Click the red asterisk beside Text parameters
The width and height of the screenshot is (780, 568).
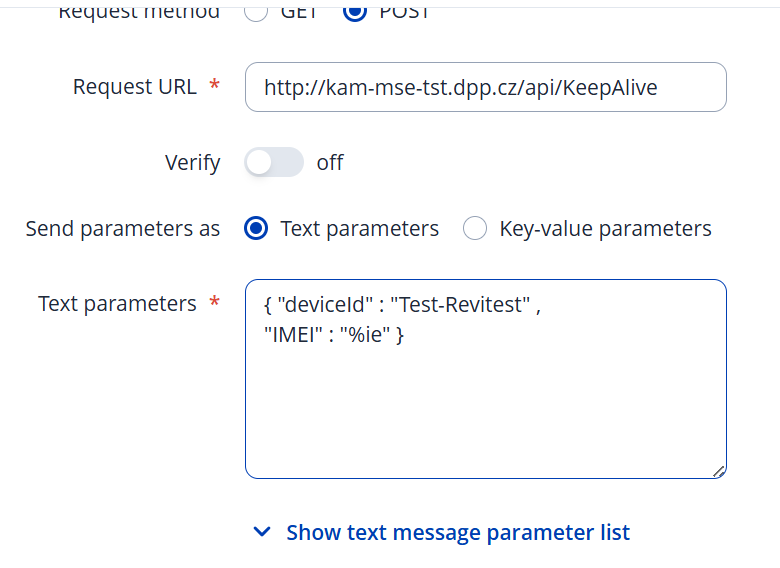(x=214, y=304)
